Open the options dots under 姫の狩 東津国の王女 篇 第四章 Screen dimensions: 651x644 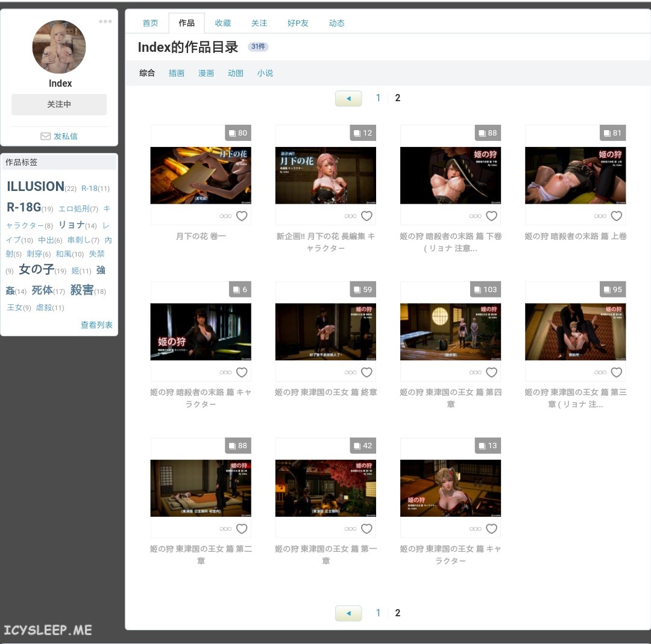point(476,373)
